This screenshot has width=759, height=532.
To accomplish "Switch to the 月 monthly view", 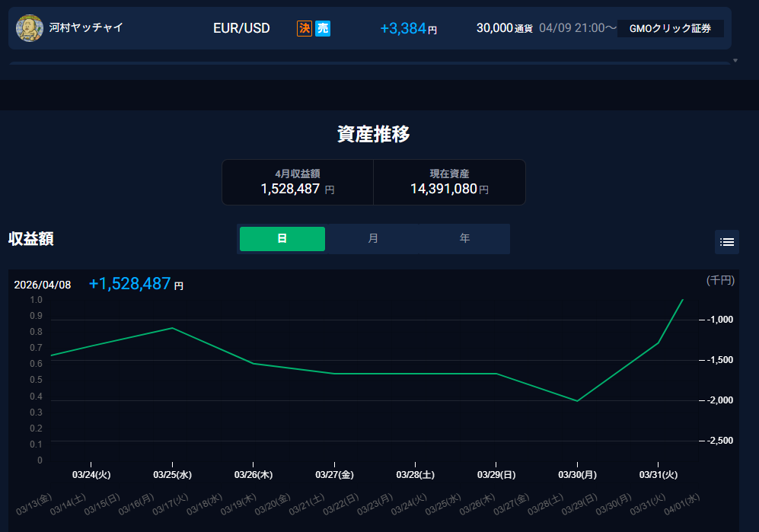I will point(373,239).
